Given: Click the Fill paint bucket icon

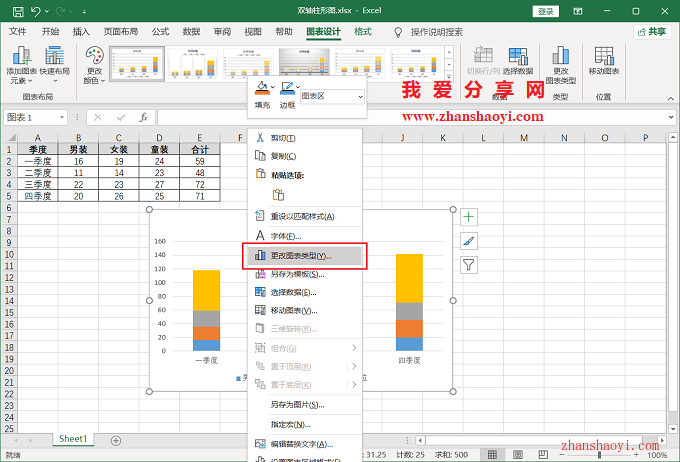Looking at the screenshot, I should pos(262,88).
